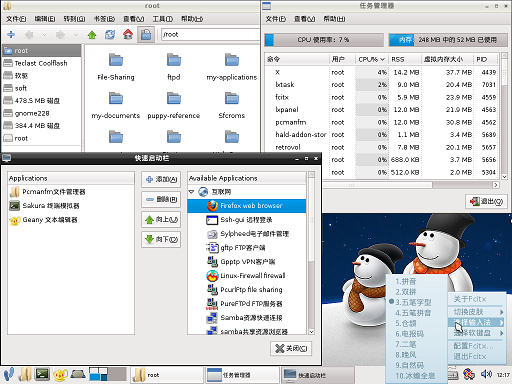This screenshot has width=512, height=384.
Task: Choose 2.双拼 input method
Action: 406,292
